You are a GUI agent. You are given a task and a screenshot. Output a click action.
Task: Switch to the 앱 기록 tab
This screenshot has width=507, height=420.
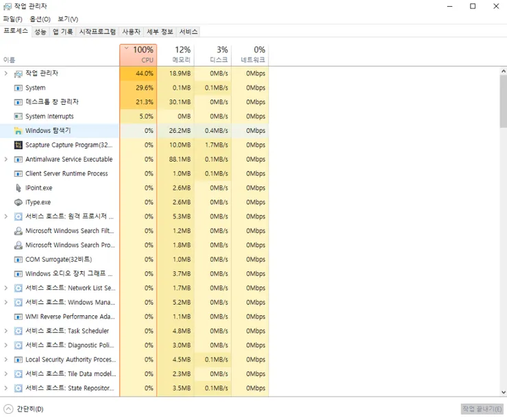62,32
